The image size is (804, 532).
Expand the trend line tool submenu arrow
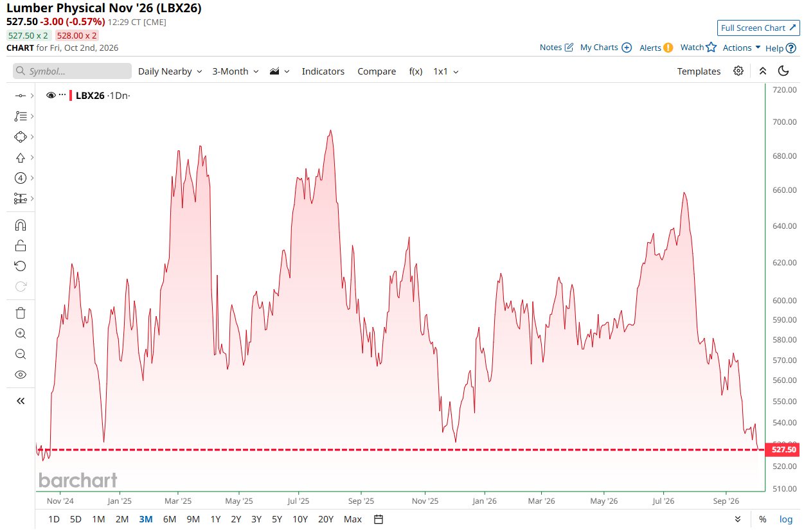pyautogui.click(x=31, y=96)
